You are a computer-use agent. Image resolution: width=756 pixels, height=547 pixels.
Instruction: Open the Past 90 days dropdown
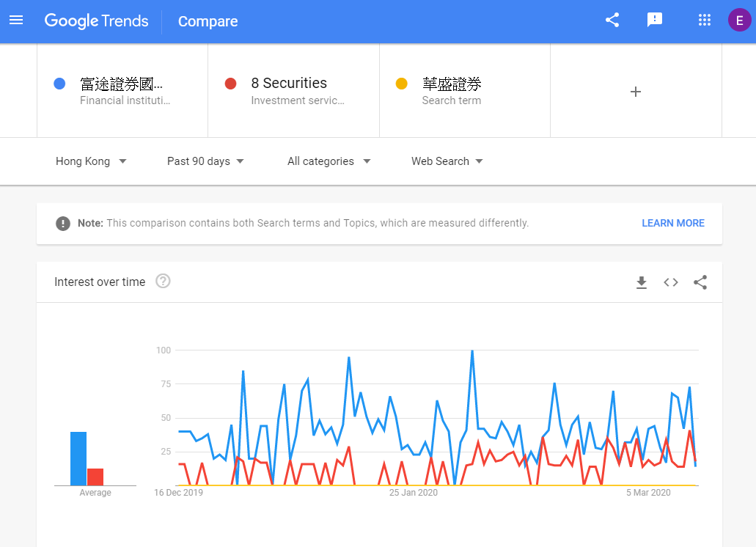pos(205,161)
